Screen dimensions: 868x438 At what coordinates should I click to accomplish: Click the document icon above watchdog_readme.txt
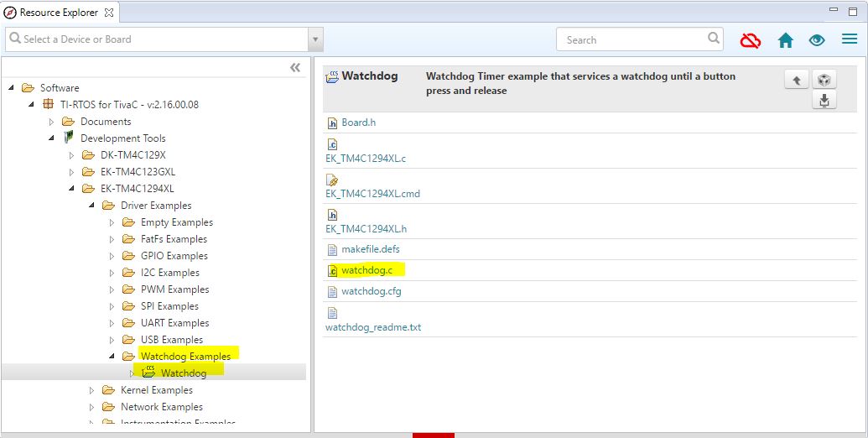click(x=332, y=314)
